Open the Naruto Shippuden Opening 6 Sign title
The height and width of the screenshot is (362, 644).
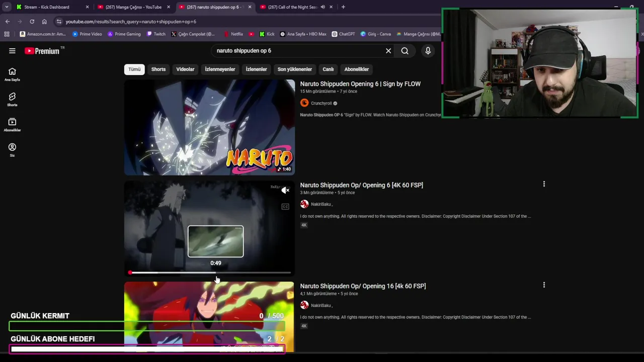(x=360, y=84)
